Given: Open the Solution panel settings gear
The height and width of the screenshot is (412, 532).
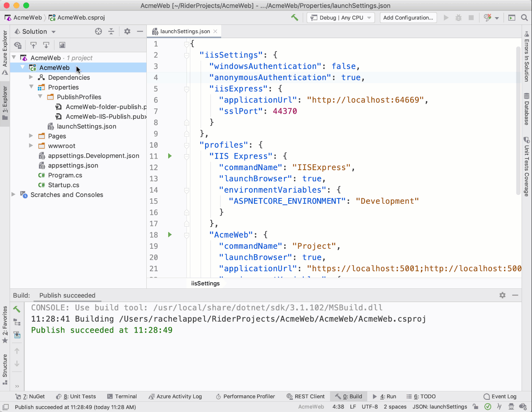Looking at the screenshot, I should click(127, 31).
